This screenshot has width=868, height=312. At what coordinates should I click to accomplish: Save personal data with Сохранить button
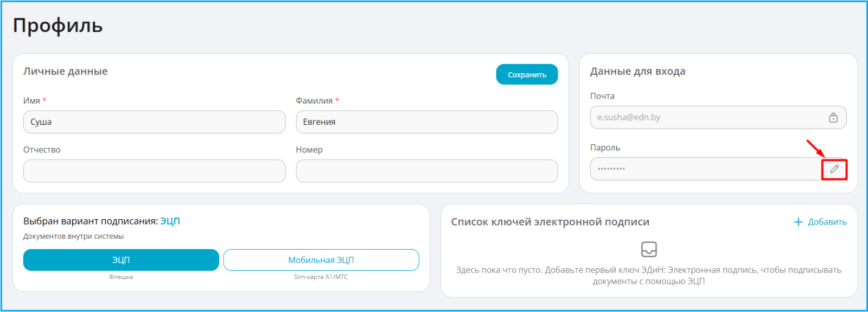pos(527,74)
